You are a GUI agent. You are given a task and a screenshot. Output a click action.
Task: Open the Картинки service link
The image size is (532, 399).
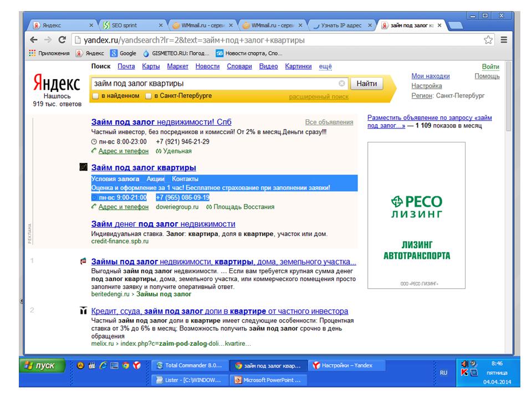click(298, 66)
